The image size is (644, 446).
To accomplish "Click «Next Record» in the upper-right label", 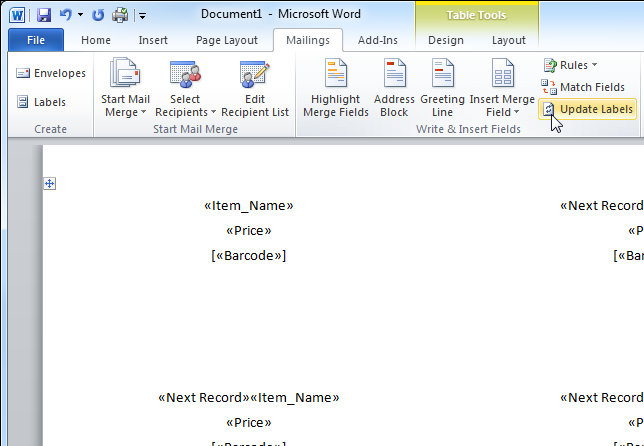I will tap(602, 205).
